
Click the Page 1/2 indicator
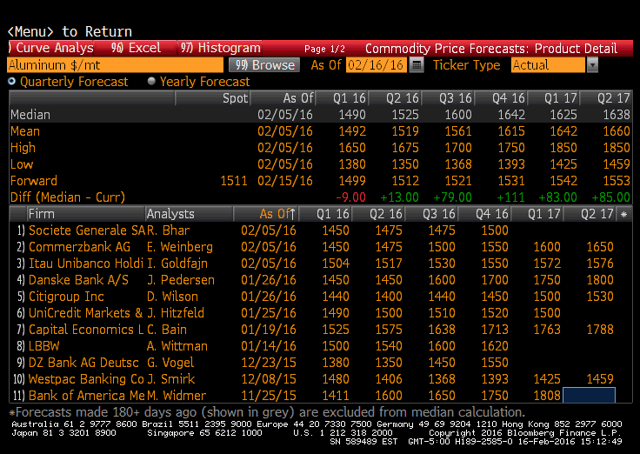324,49
